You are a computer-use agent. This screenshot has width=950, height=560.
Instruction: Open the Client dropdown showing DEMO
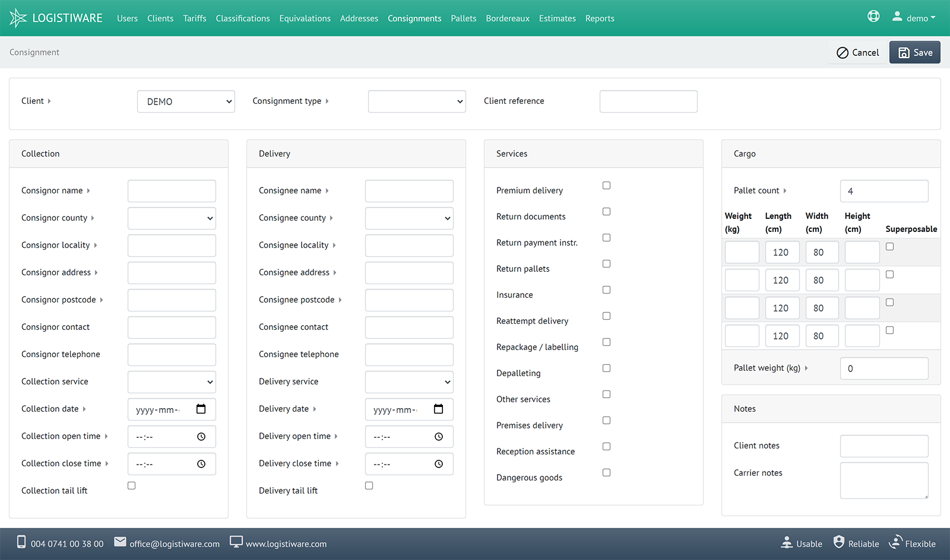coord(186,101)
